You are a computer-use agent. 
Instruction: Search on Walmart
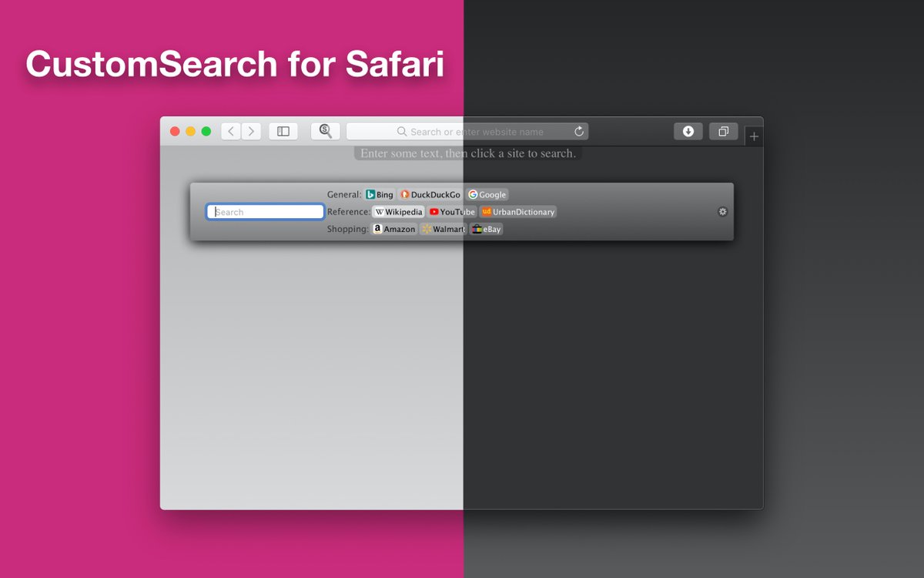(444, 229)
